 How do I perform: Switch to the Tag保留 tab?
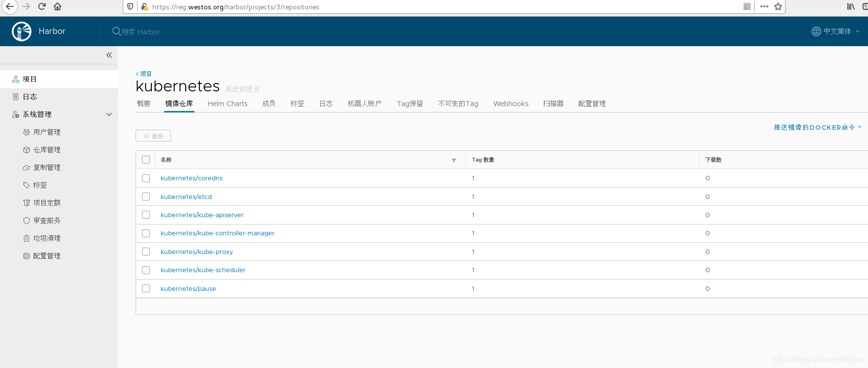coord(410,104)
